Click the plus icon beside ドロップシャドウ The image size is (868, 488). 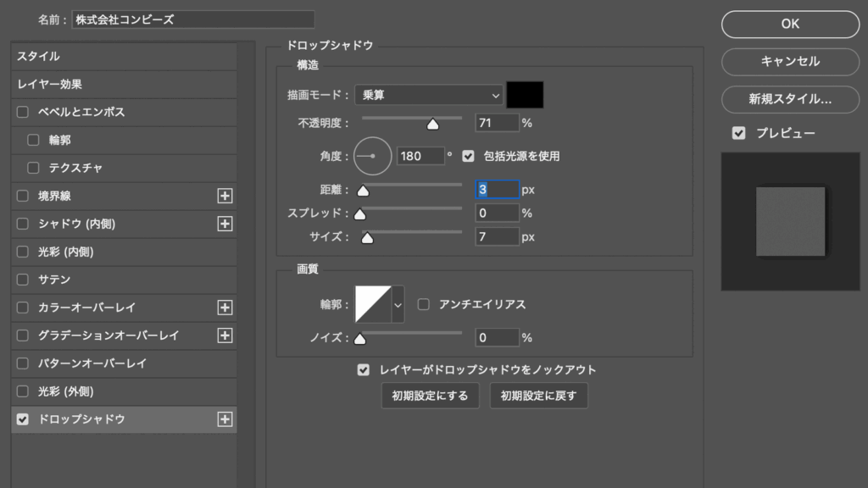(x=225, y=419)
